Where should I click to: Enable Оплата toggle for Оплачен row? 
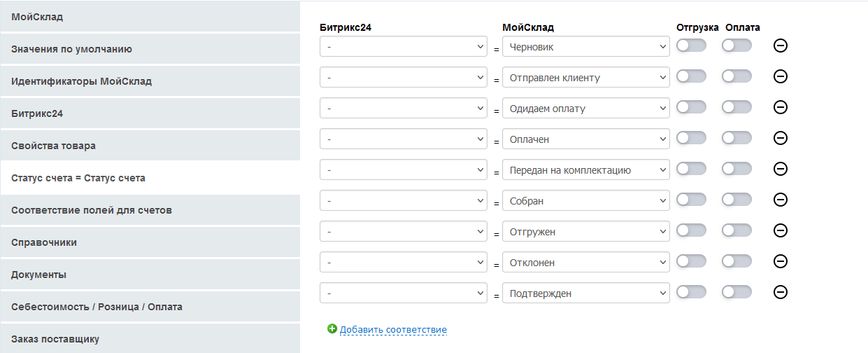737,138
